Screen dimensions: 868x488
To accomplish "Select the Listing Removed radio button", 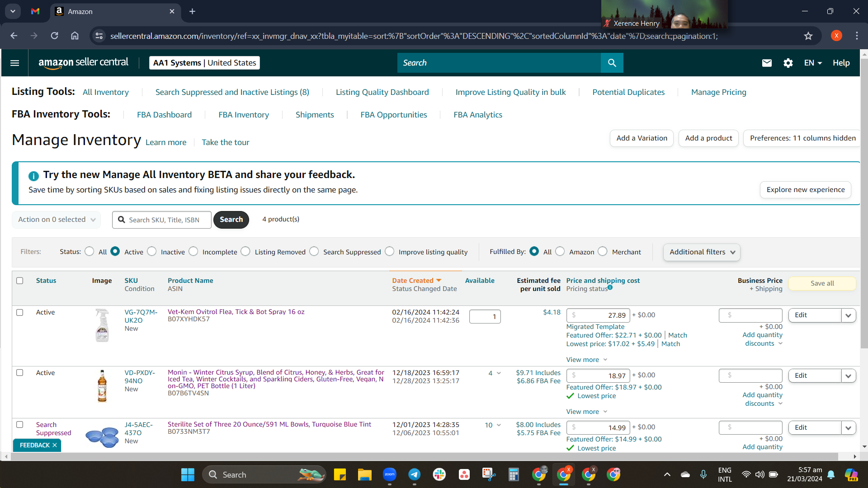I will pyautogui.click(x=245, y=251).
